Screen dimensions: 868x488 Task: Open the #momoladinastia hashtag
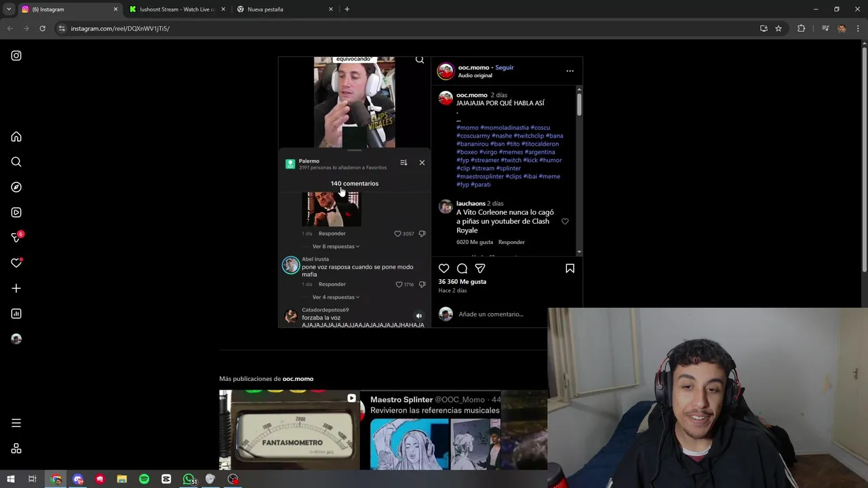click(505, 127)
